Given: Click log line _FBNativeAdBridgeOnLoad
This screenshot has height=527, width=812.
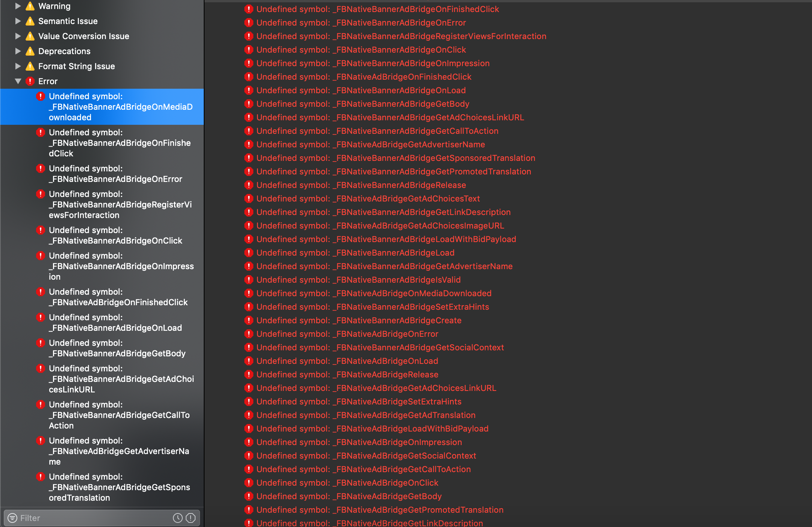Looking at the screenshot, I should pyautogui.click(x=347, y=361).
